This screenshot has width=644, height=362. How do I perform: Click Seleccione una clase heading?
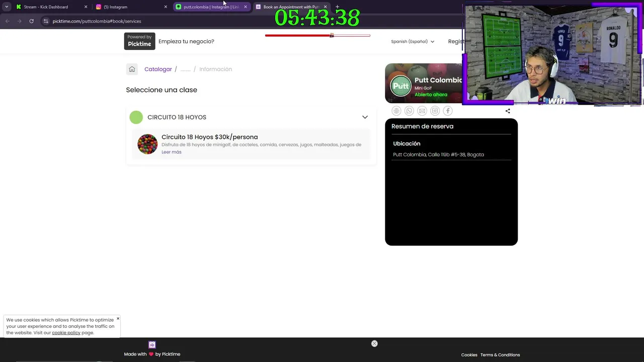pos(162,89)
